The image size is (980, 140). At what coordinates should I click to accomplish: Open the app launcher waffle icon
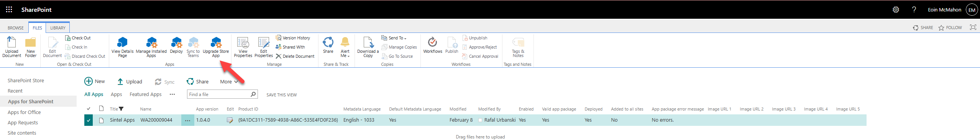click(9, 10)
